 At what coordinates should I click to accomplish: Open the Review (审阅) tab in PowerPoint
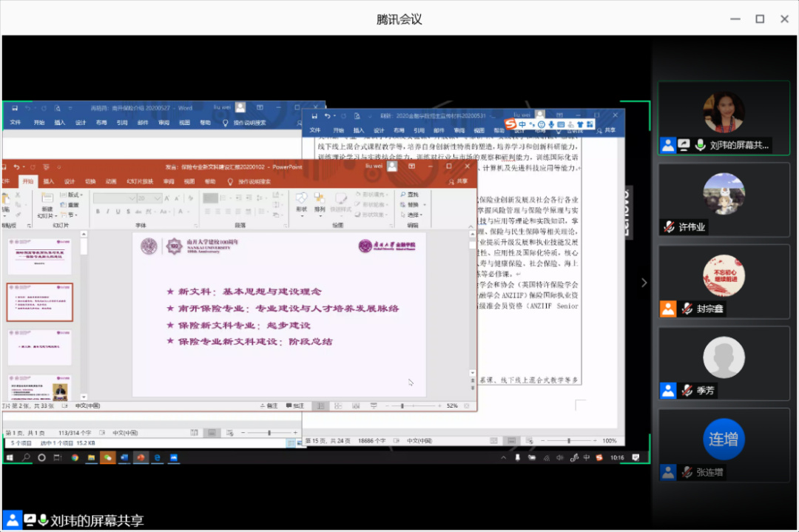(169, 181)
